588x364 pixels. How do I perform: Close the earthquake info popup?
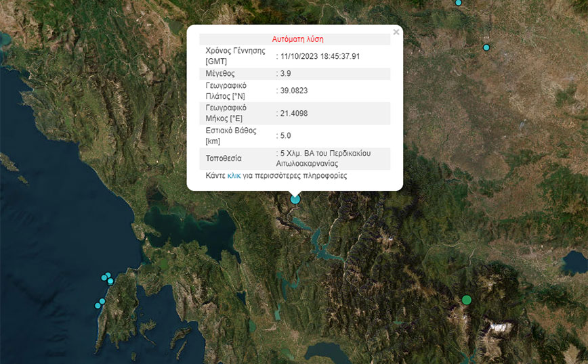(396, 32)
